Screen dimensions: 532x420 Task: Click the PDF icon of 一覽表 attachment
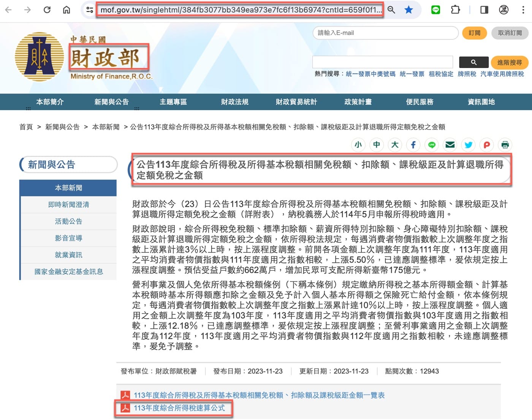tap(125, 395)
